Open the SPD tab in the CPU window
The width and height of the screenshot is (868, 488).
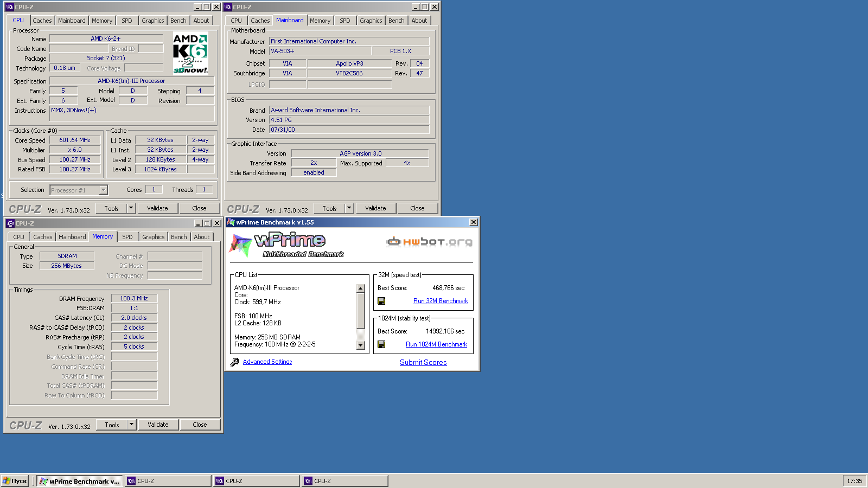point(127,21)
